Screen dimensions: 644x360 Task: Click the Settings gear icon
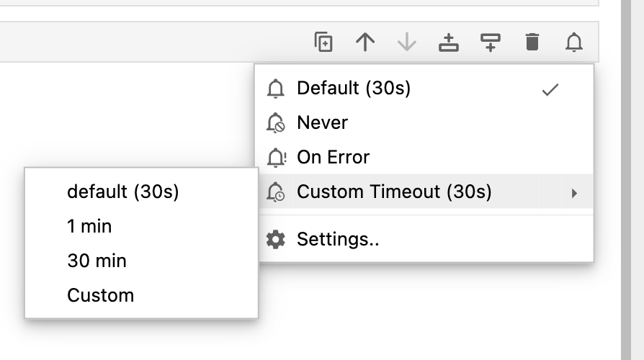pyautogui.click(x=276, y=239)
